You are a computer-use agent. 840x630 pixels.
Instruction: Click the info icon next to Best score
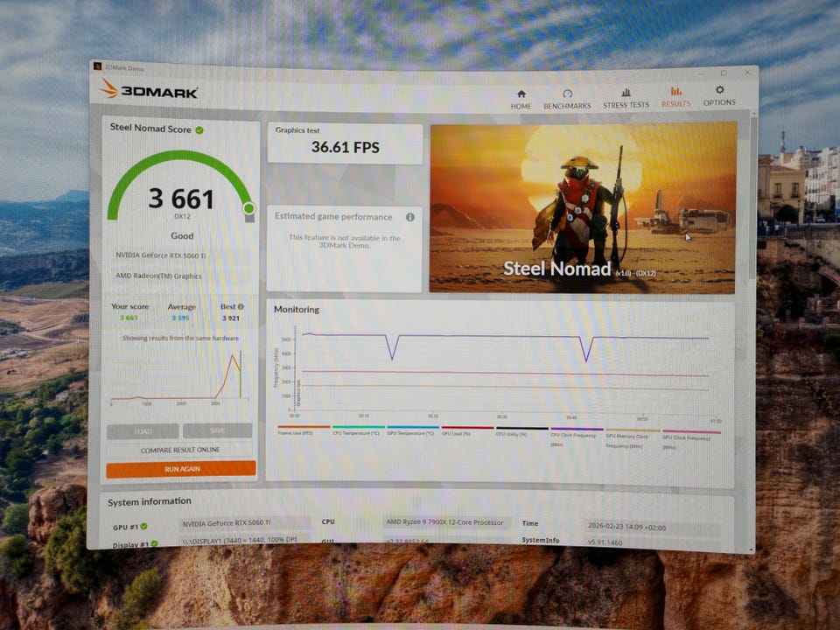[x=241, y=307]
